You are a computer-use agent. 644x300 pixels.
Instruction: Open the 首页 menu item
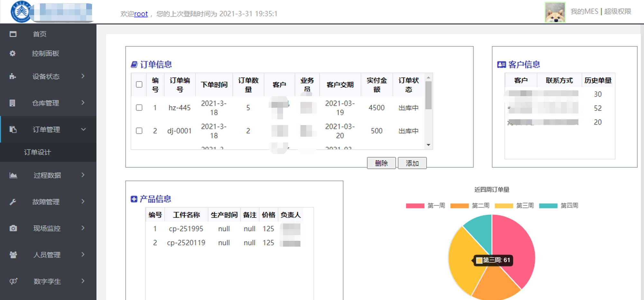(40, 34)
